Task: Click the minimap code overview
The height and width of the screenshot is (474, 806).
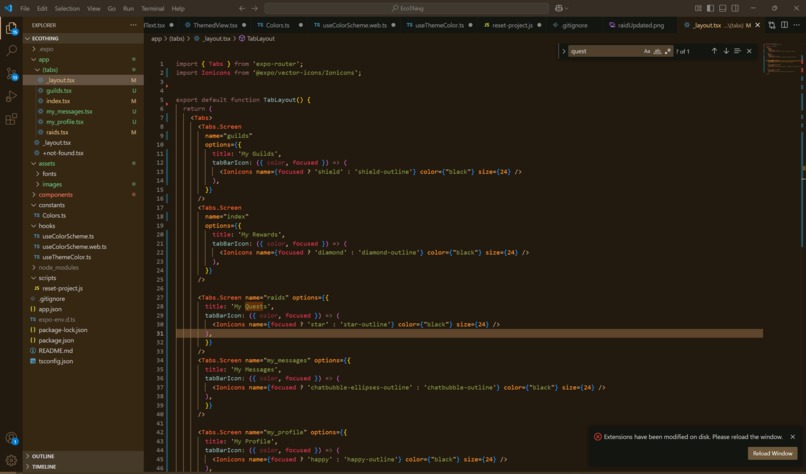Action: click(x=782, y=60)
